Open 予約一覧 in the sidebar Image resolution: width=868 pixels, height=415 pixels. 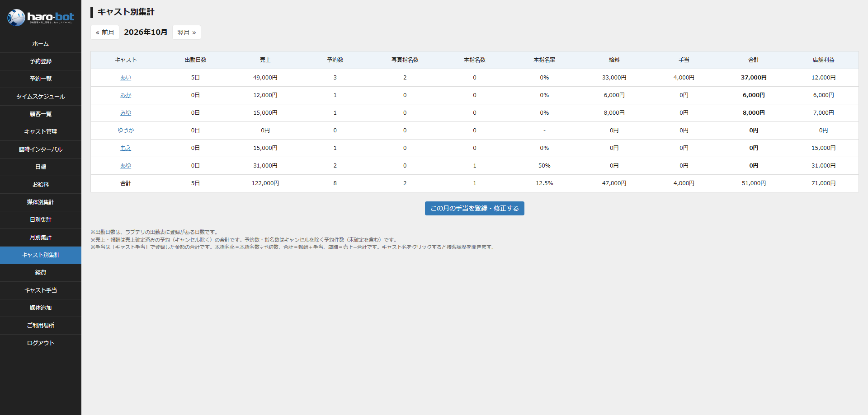pyautogui.click(x=41, y=79)
